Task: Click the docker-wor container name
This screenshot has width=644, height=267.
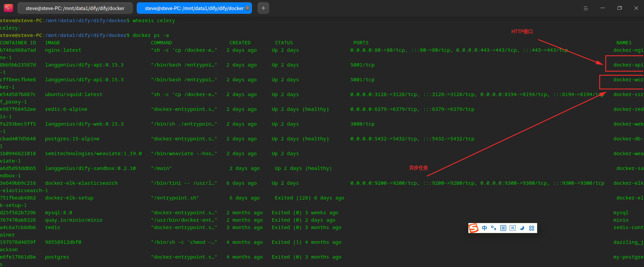Action: pyautogui.click(x=628, y=80)
